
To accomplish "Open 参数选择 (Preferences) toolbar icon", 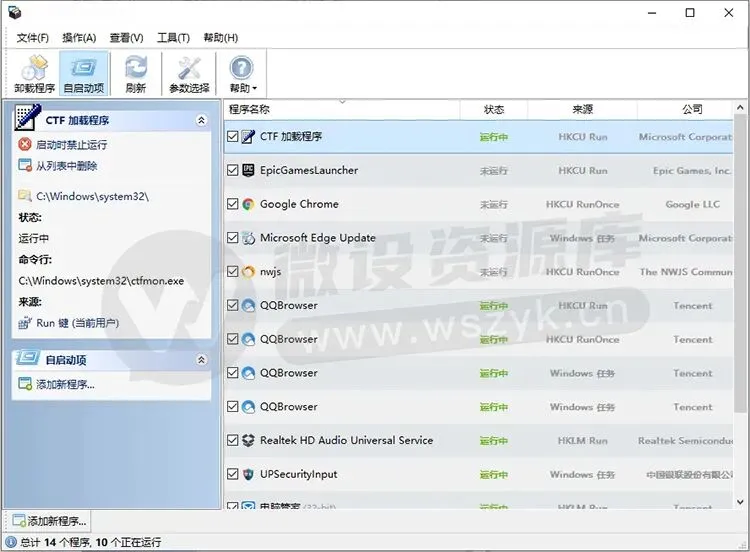I will [x=189, y=74].
